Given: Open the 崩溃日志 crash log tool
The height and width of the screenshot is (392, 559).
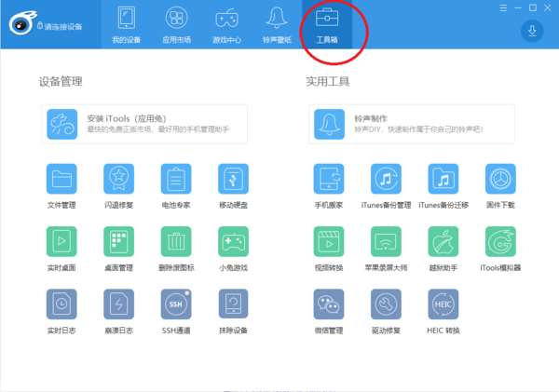Looking at the screenshot, I should click(118, 304).
